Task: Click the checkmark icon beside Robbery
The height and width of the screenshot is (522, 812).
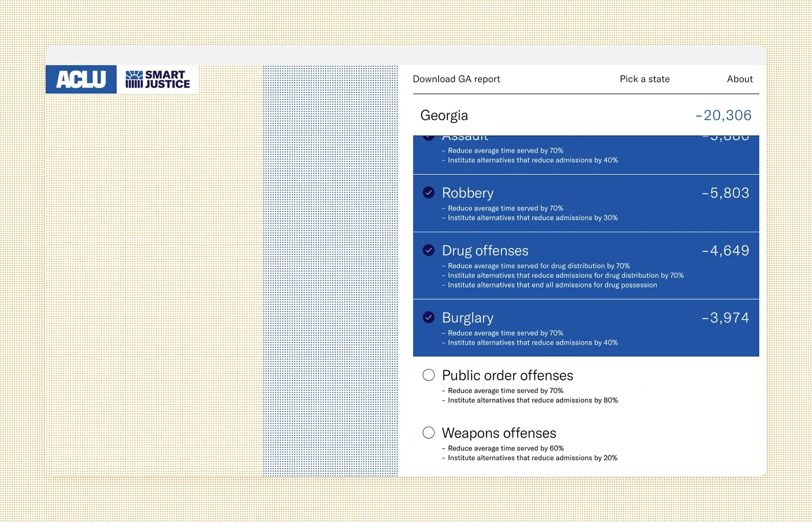Action: 428,192
